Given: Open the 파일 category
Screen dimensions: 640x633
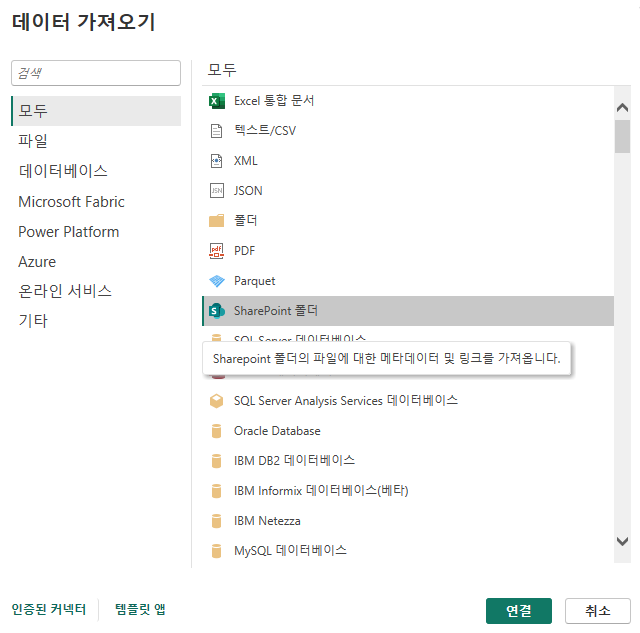Looking at the screenshot, I should point(33,141).
